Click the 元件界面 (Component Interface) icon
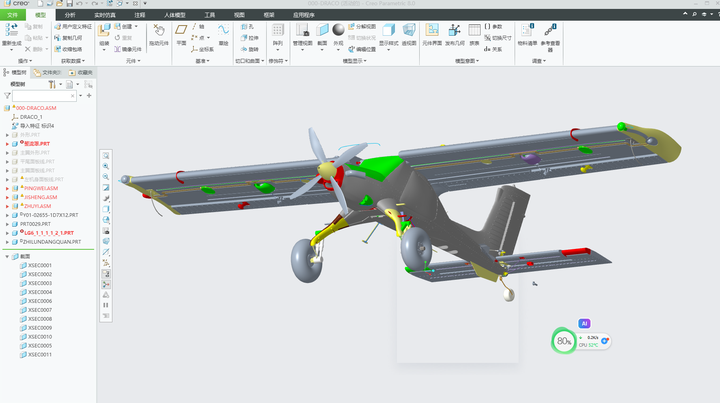 tap(432, 31)
